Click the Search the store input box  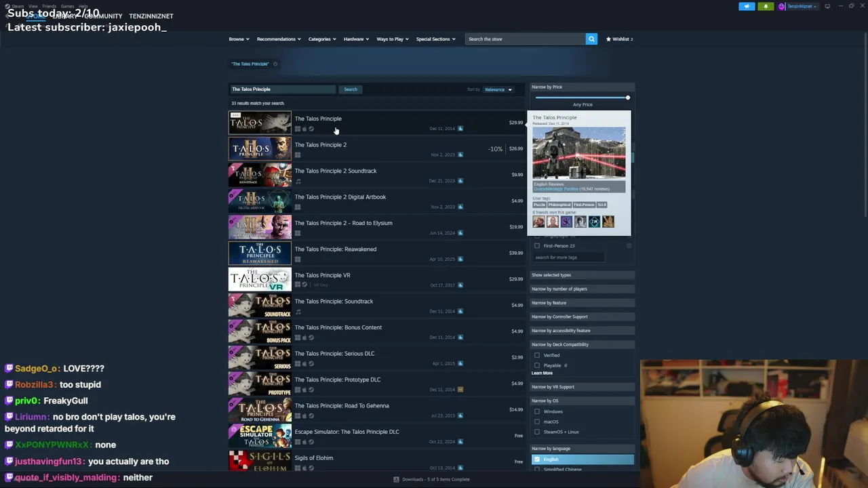pos(525,39)
